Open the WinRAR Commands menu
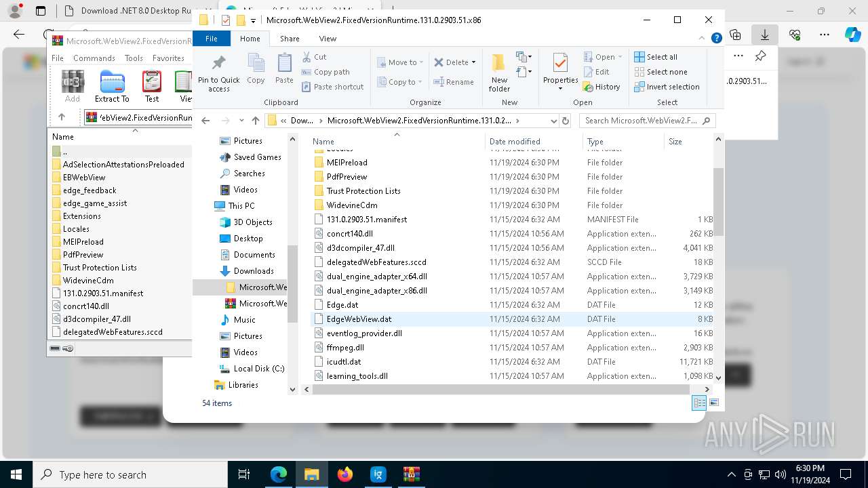 pyautogui.click(x=94, y=58)
